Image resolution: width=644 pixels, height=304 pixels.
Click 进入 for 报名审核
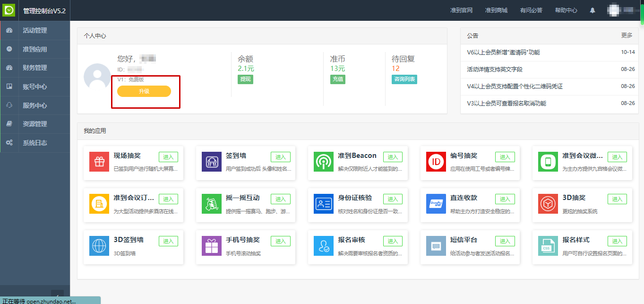pyautogui.click(x=393, y=241)
